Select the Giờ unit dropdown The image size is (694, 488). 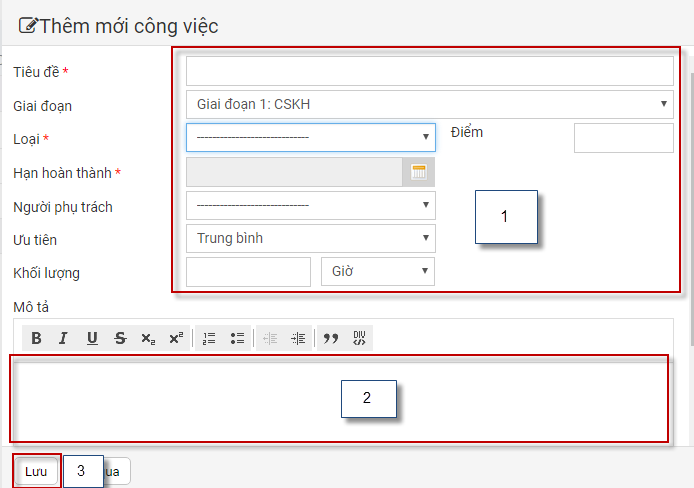coord(377,271)
